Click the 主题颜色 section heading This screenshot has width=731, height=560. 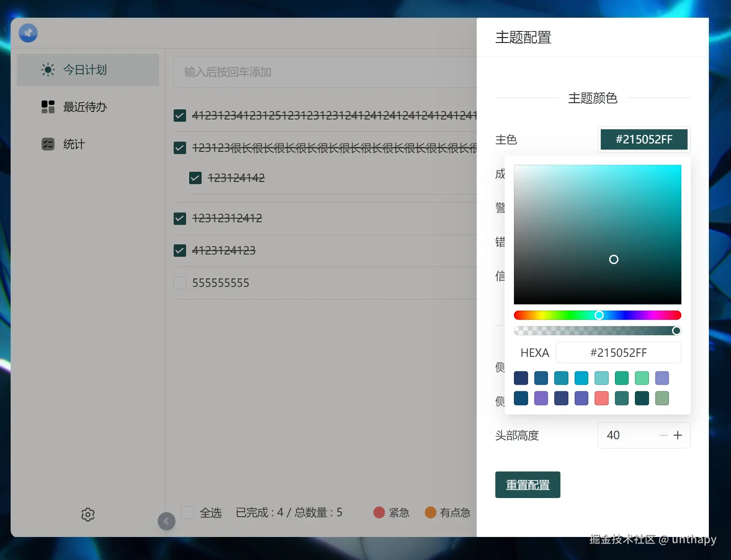click(593, 98)
